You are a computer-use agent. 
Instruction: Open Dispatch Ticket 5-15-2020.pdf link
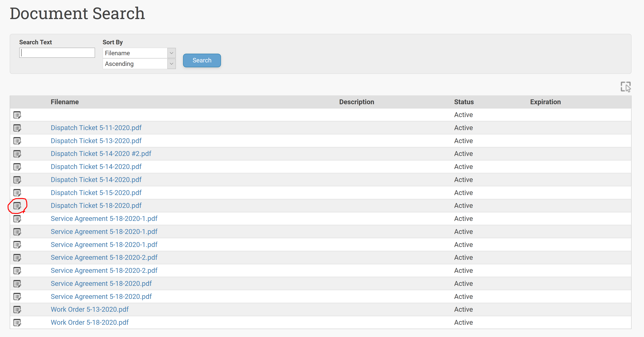point(96,193)
